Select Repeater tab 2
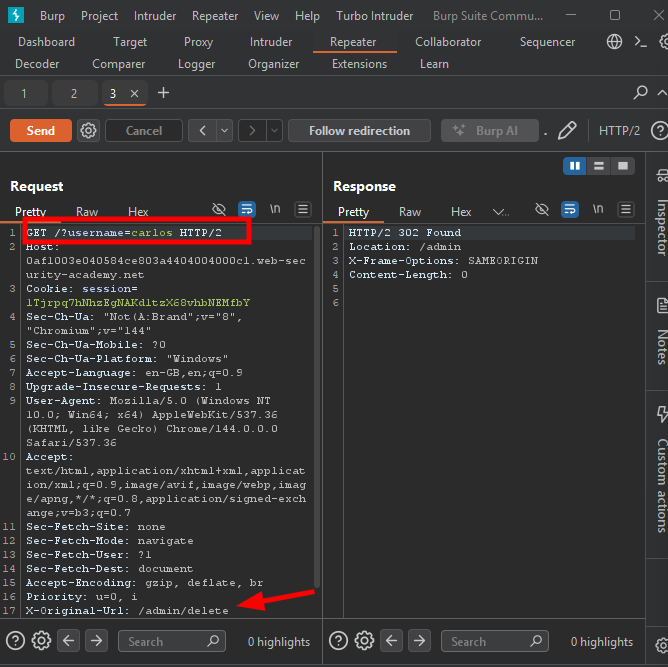 tap(74, 93)
